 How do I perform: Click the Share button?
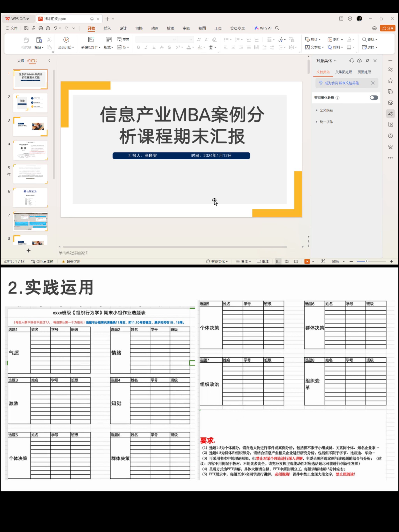click(388, 28)
